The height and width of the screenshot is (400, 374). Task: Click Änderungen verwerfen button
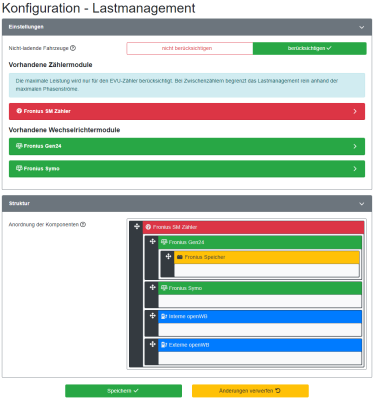[x=250, y=391]
